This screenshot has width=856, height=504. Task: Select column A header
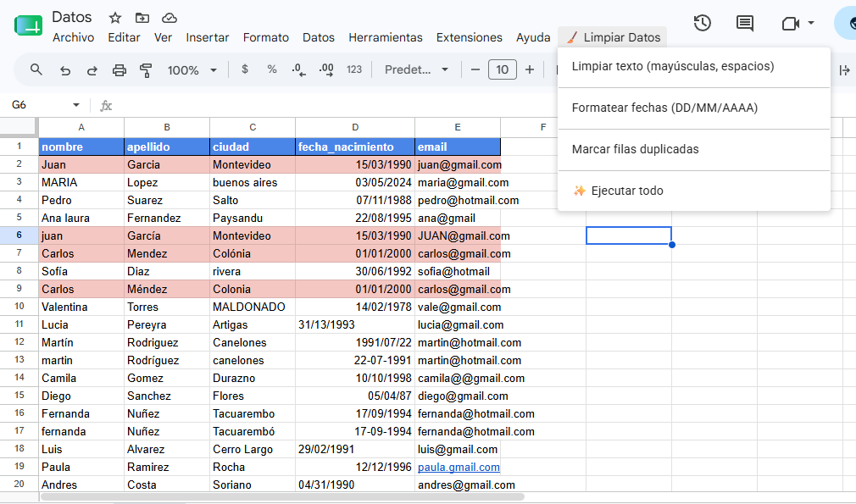(81, 127)
